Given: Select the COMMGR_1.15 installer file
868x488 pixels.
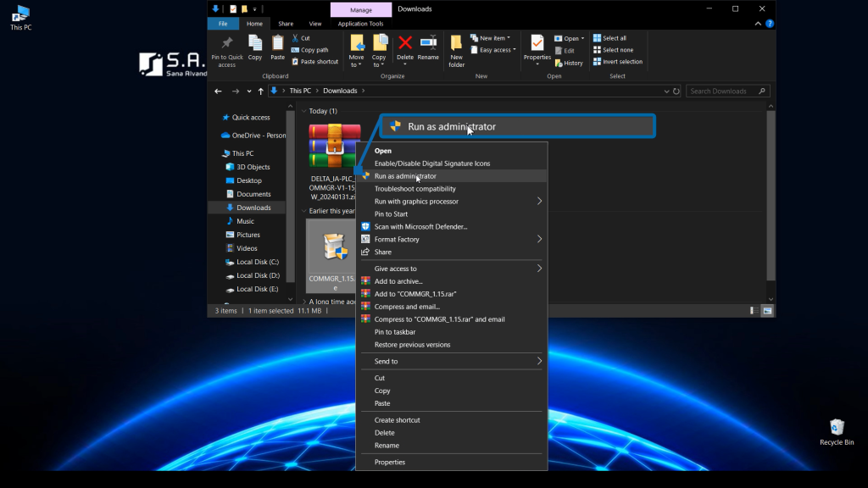Looking at the screenshot, I should (332, 256).
